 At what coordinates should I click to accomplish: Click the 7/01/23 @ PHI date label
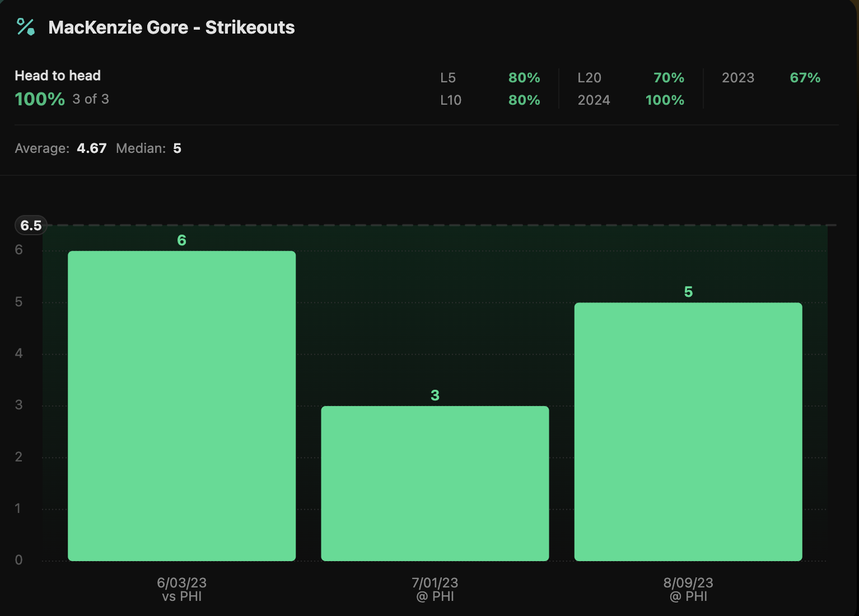(435, 590)
